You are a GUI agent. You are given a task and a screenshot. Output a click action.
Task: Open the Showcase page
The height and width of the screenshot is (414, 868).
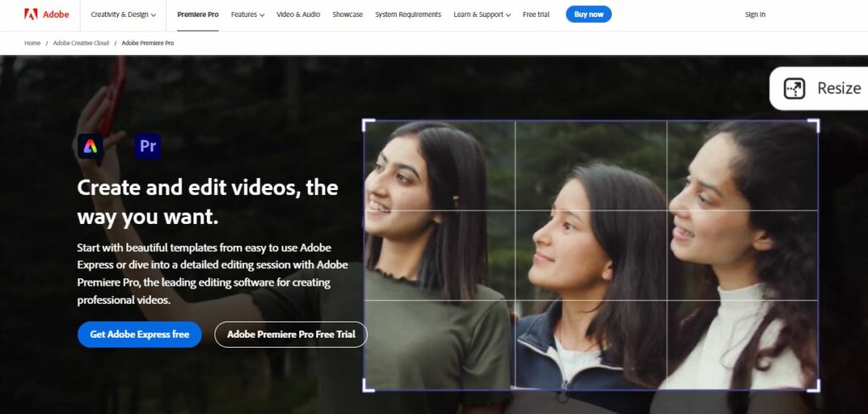(348, 14)
